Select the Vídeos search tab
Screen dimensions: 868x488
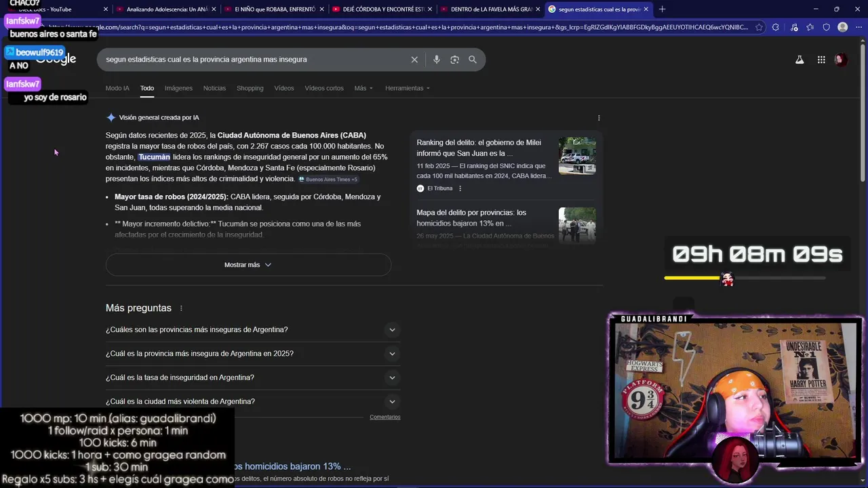click(x=284, y=88)
